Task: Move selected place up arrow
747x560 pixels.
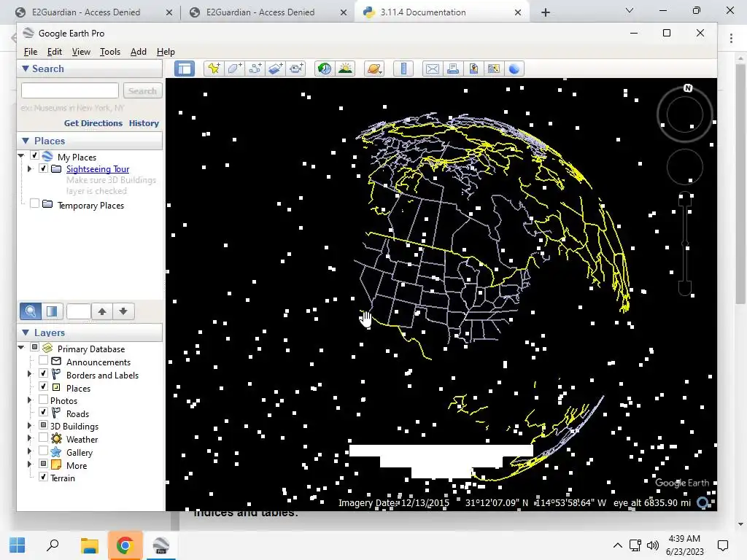Action: point(102,311)
